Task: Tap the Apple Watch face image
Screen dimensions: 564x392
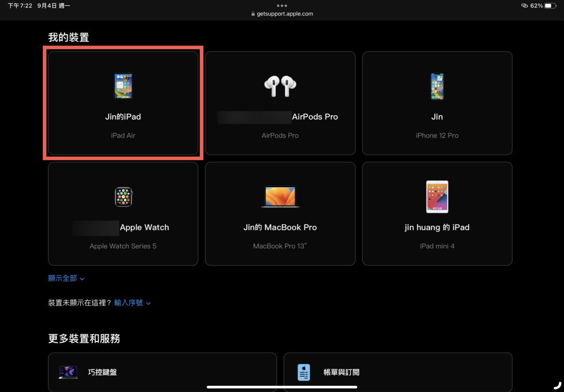Action: click(x=124, y=197)
